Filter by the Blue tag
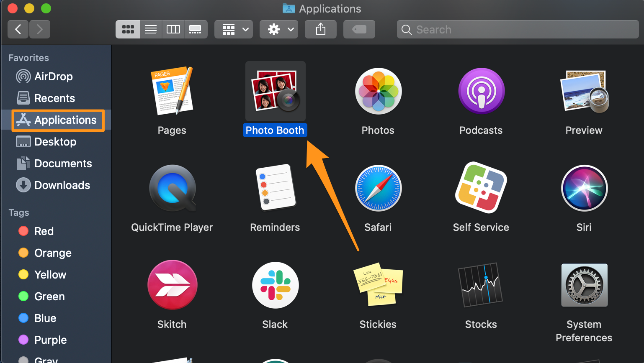The image size is (644, 363). [x=56, y=318]
